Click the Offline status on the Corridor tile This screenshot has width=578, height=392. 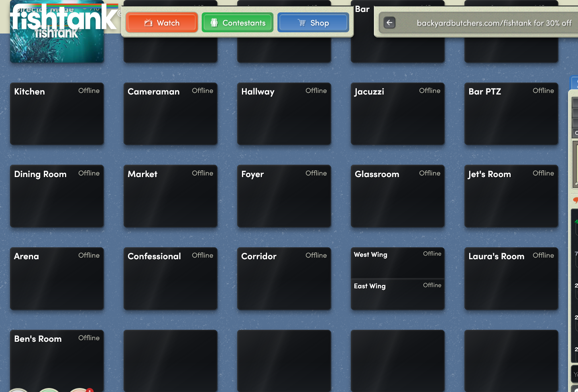tap(316, 256)
